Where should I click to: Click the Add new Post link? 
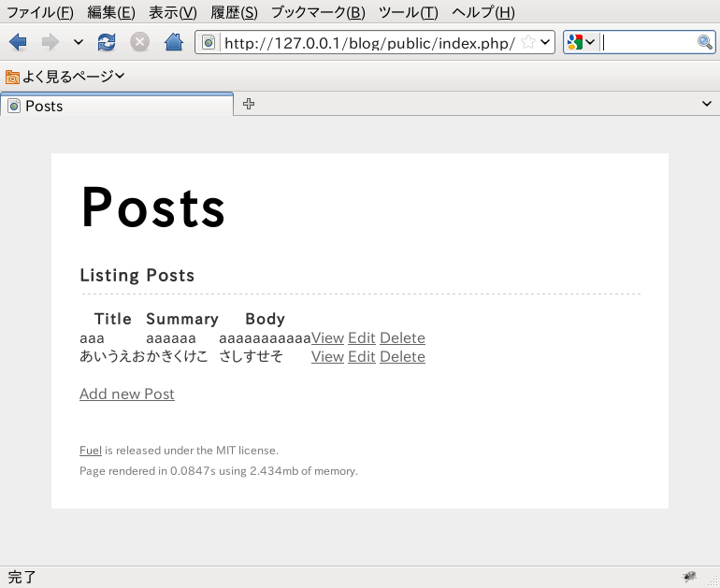[127, 394]
